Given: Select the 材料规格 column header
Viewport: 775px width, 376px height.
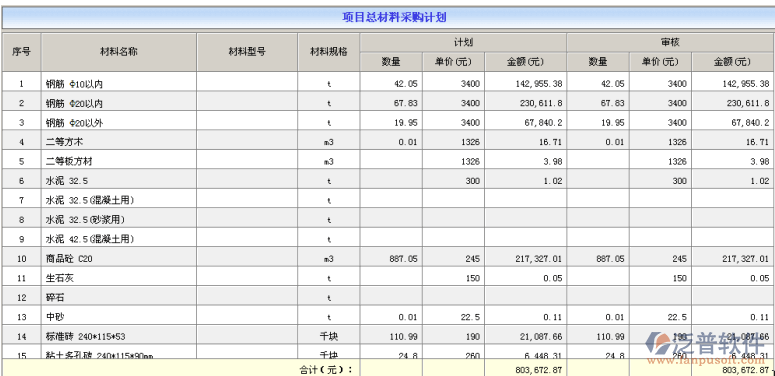Looking at the screenshot, I should (x=329, y=52).
